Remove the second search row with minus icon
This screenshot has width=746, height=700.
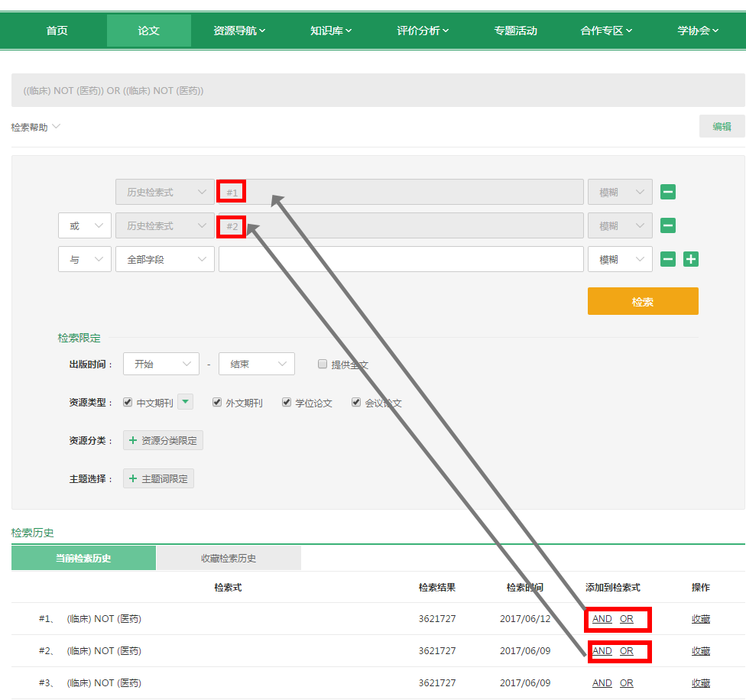[668, 226]
